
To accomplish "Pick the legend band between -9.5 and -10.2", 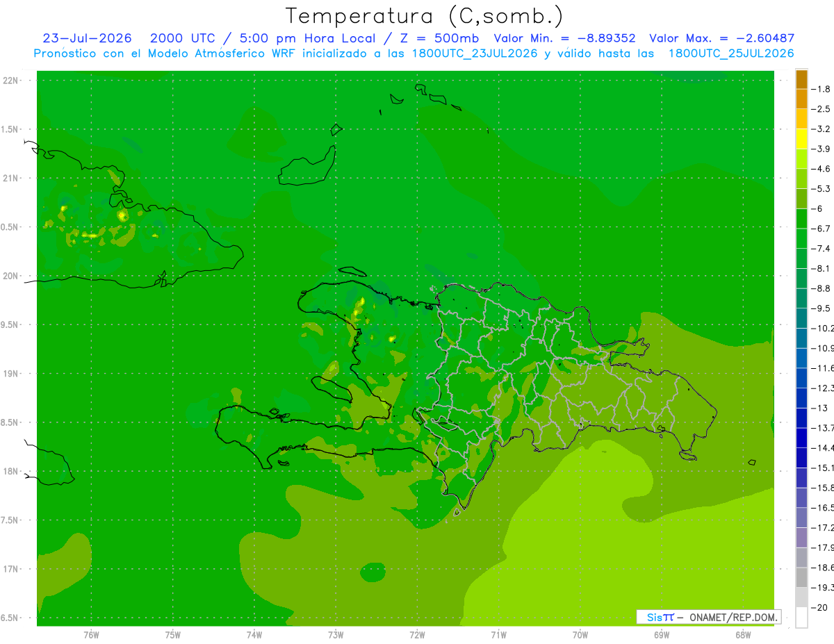I will click(x=801, y=318).
